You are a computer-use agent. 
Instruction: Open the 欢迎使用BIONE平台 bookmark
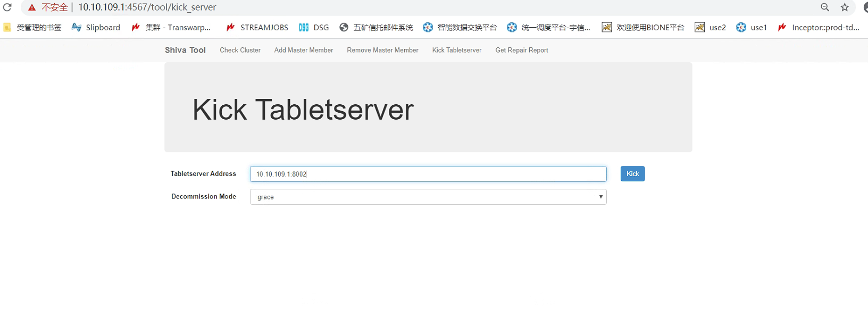point(643,28)
